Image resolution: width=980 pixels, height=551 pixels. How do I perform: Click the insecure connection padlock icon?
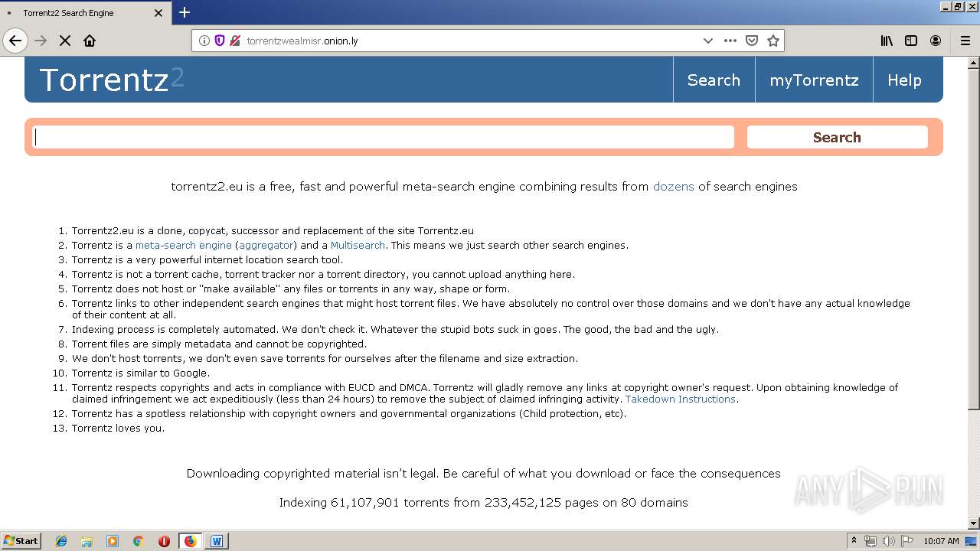(x=235, y=41)
